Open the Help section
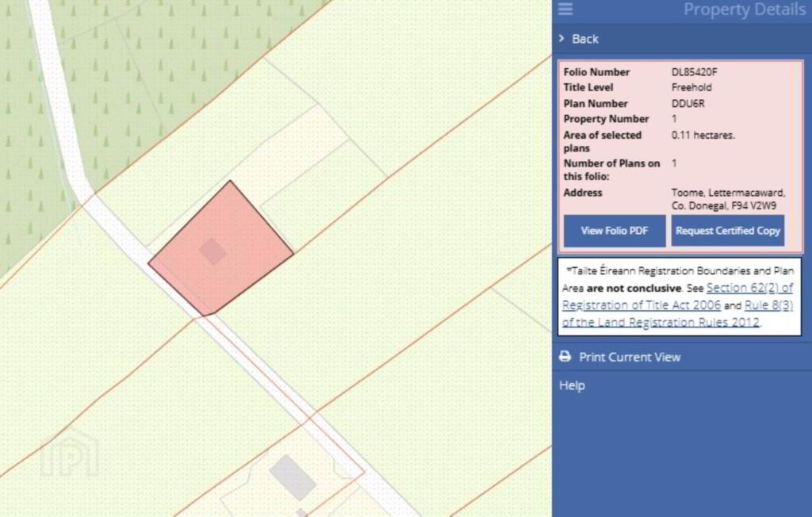Screen dimensions: 812x517 [x=572, y=385]
